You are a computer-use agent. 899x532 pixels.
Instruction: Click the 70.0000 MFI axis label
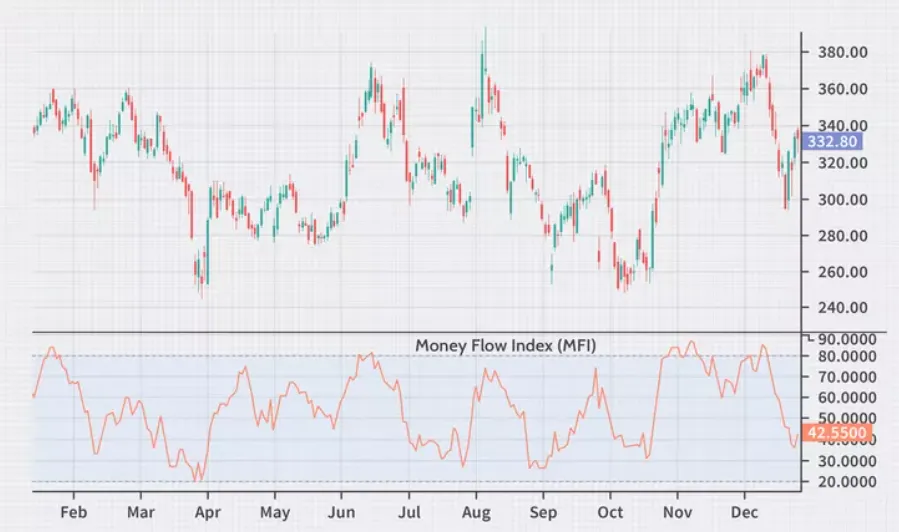(847, 377)
